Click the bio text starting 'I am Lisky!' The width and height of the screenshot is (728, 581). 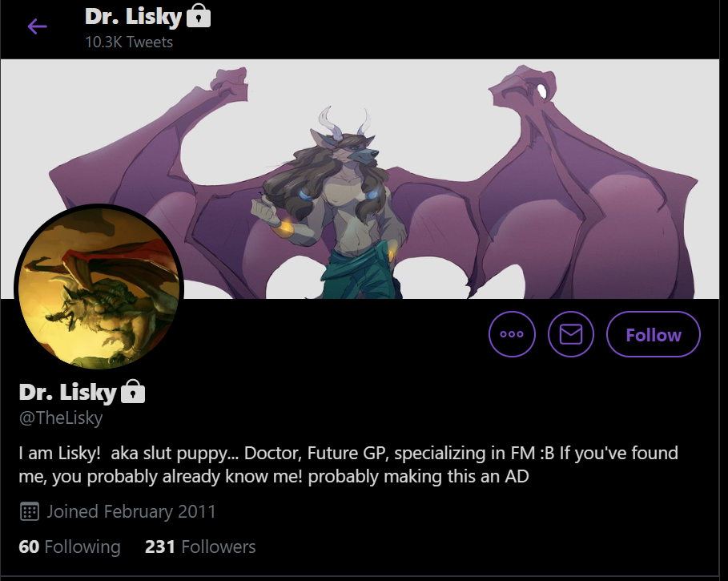point(348,465)
